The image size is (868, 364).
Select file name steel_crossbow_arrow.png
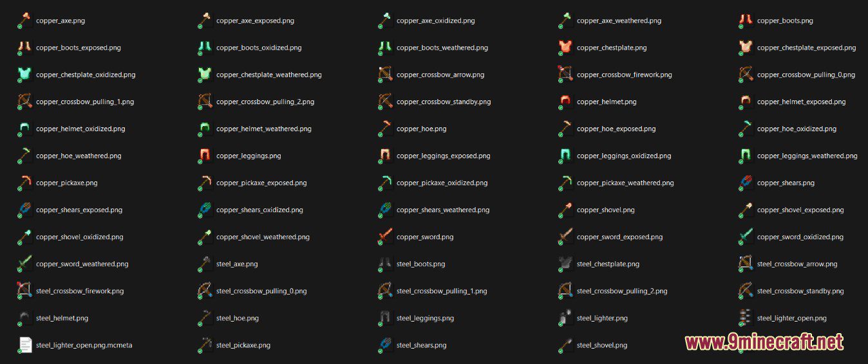pyautogui.click(x=797, y=264)
